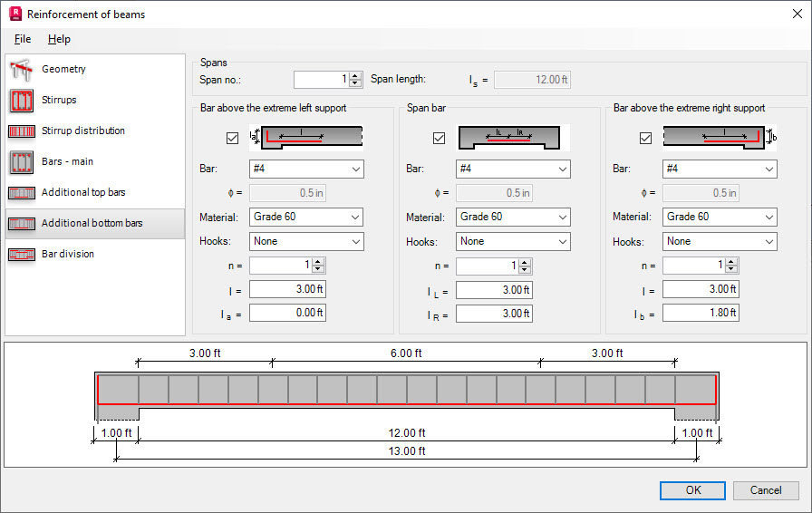Click the n stepper for left support bar
This screenshot has width=812, height=513.
318,266
